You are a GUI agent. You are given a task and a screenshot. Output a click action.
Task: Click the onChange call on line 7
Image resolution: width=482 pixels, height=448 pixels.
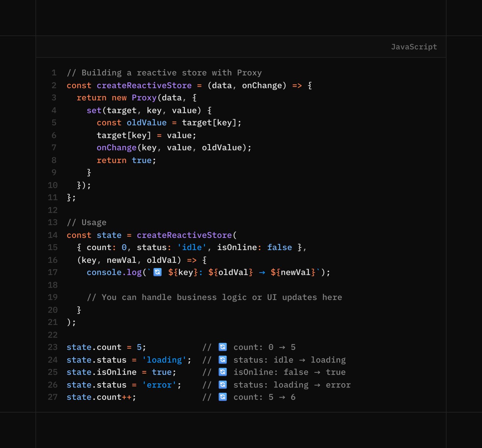[x=116, y=148]
